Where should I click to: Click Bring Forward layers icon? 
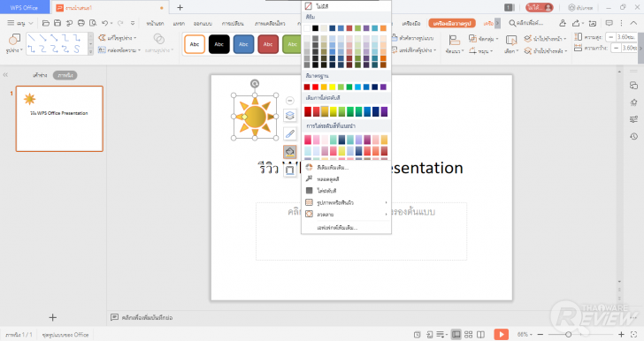click(528, 39)
